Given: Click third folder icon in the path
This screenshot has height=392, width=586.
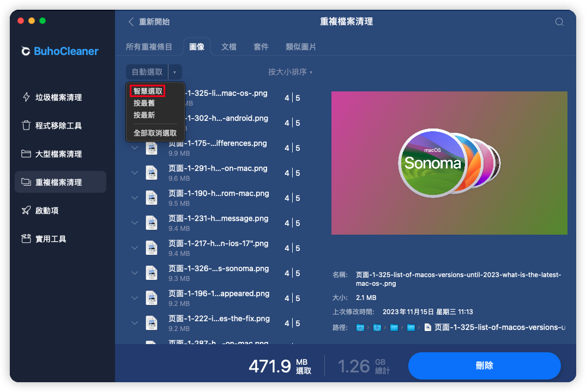Looking at the screenshot, I should click(x=394, y=327).
